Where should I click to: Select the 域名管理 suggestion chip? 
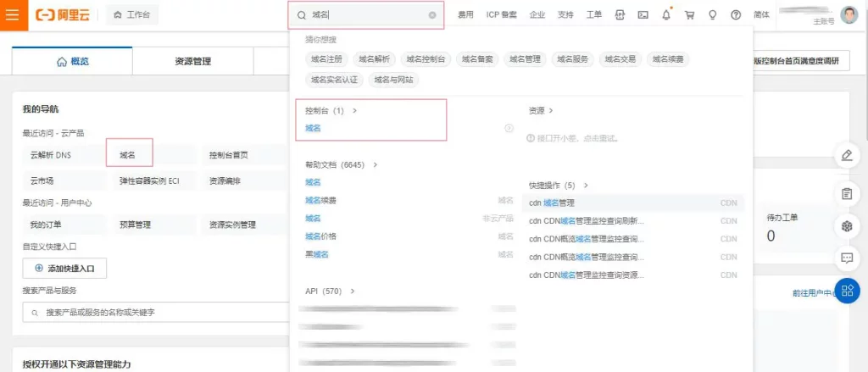tap(525, 59)
